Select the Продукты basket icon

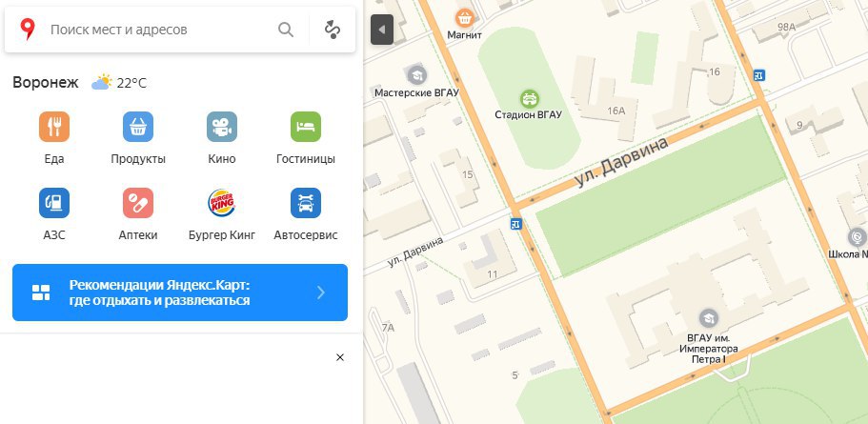(138, 127)
